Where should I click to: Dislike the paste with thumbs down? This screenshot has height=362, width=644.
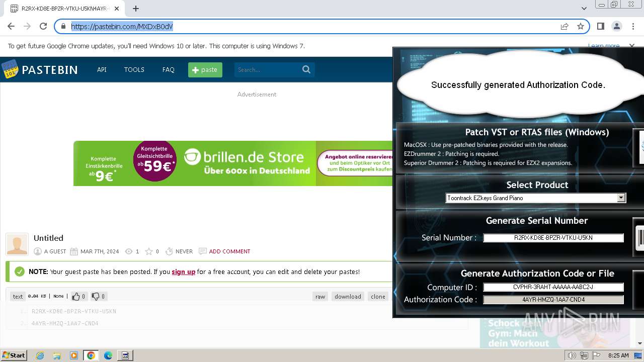tap(98, 296)
